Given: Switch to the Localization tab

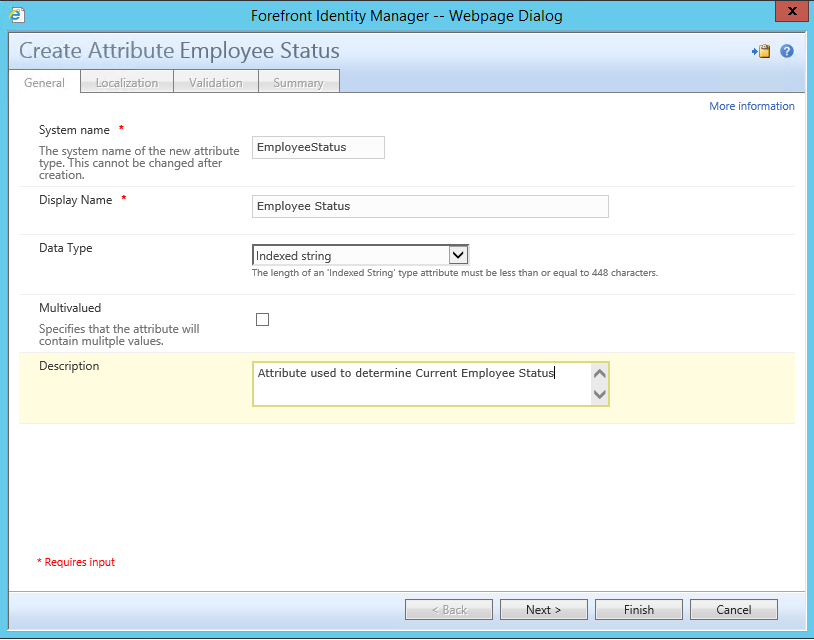Looking at the screenshot, I should (127, 83).
